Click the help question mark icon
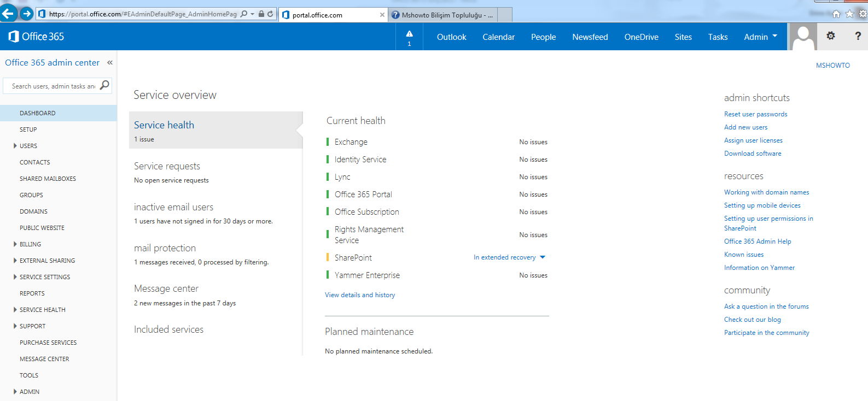This screenshot has height=401, width=868. 858,36
